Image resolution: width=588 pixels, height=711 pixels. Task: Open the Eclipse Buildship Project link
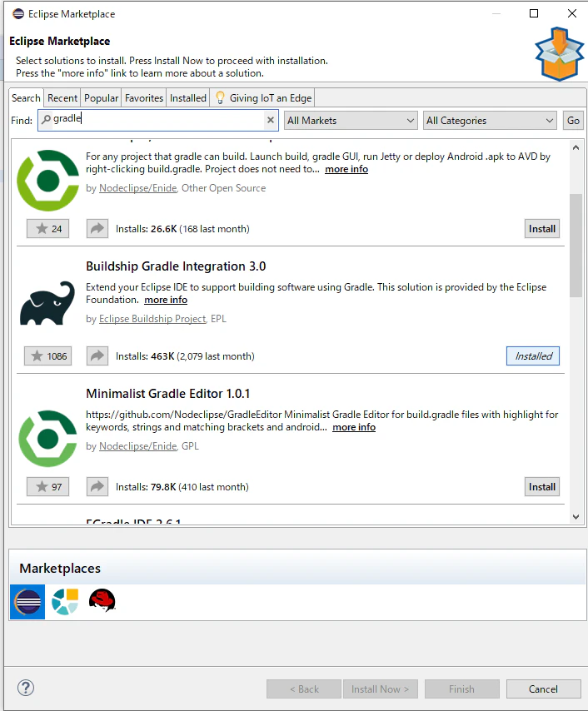coord(152,319)
